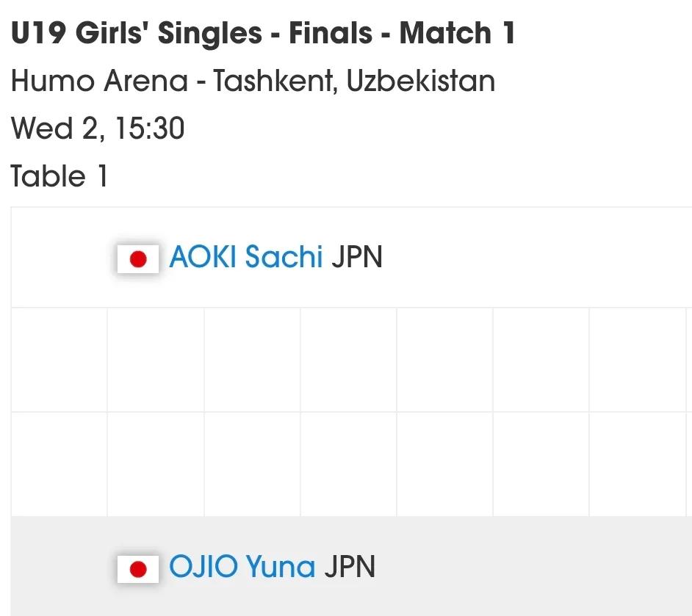Open AOKI Sachi's player profile link

246,256
